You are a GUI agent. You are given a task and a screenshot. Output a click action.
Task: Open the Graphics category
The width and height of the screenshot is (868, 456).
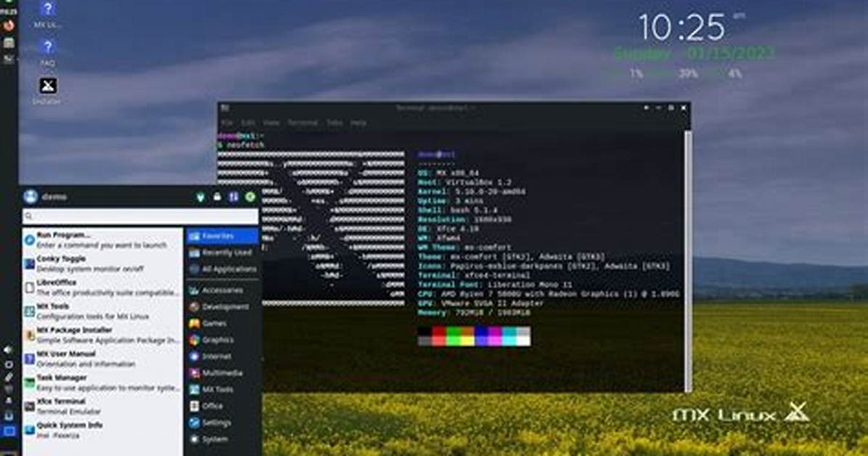(222, 341)
